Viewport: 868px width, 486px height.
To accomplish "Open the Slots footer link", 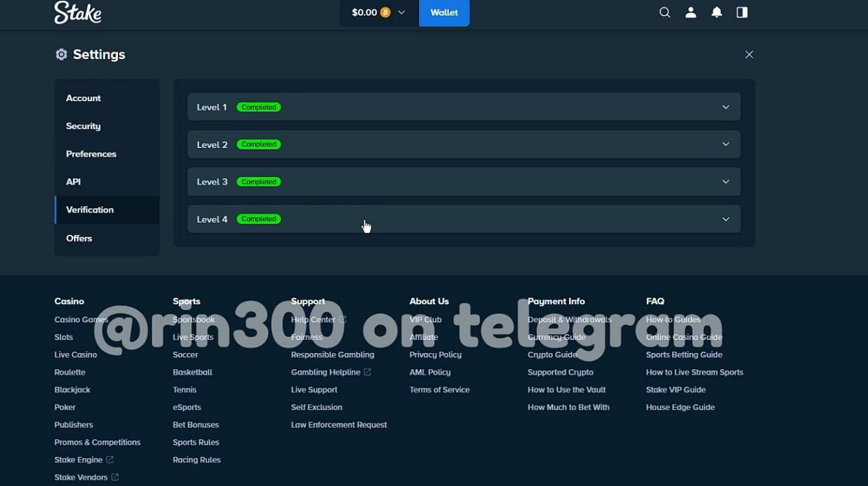I will [x=64, y=337].
